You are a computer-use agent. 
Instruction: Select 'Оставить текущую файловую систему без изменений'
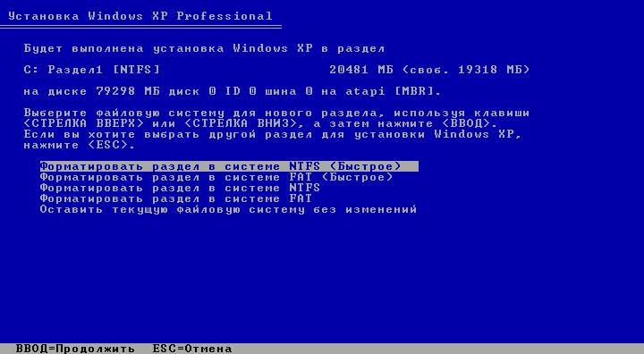[x=228, y=209]
